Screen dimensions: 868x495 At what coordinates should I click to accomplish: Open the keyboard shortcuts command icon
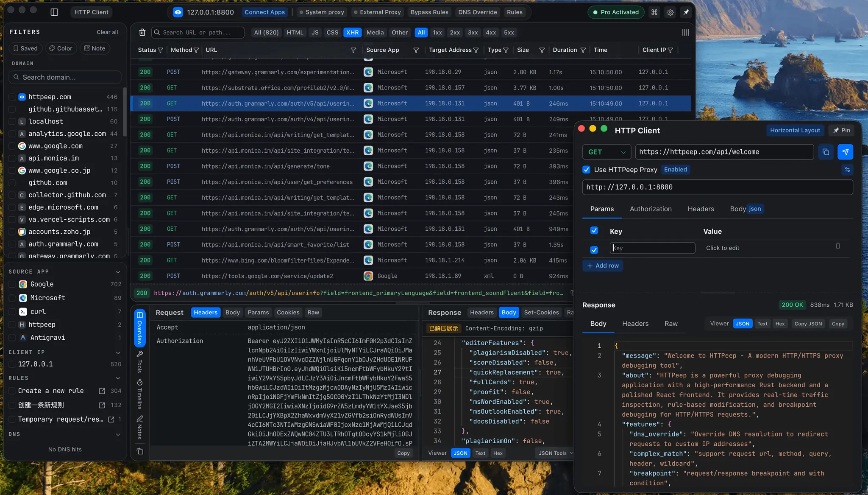(x=654, y=12)
